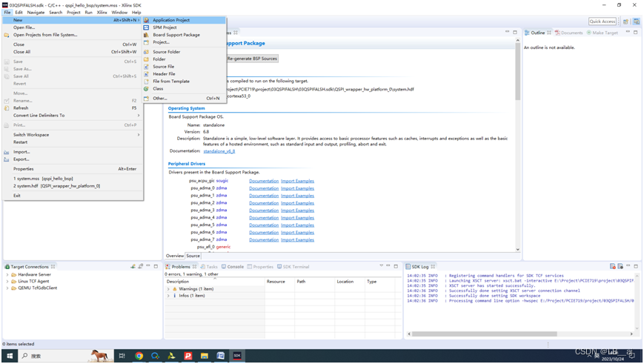The width and height of the screenshot is (644, 364).
Task: Open the Xilinx menu in menu bar
Action: point(102,13)
